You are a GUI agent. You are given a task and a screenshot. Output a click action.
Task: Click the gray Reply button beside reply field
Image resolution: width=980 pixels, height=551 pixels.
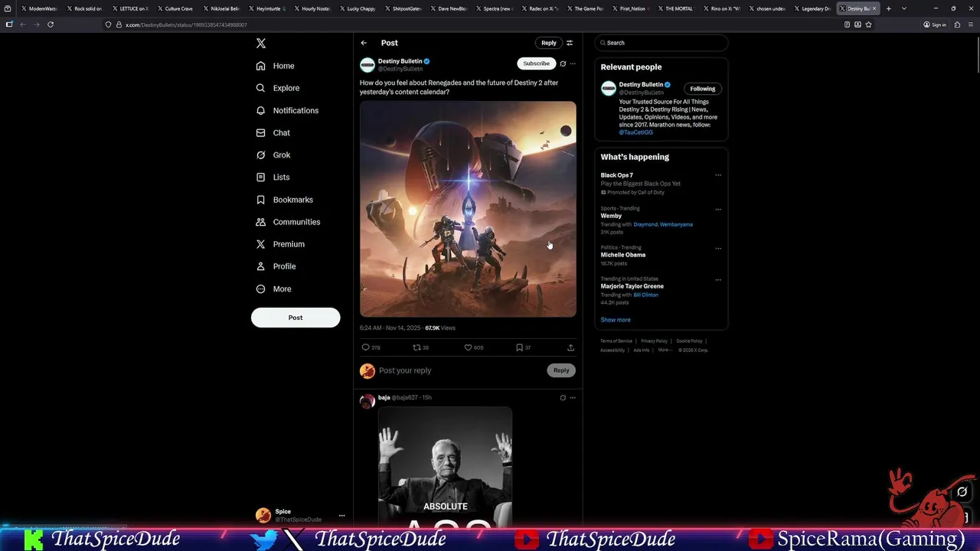tap(561, 370)
